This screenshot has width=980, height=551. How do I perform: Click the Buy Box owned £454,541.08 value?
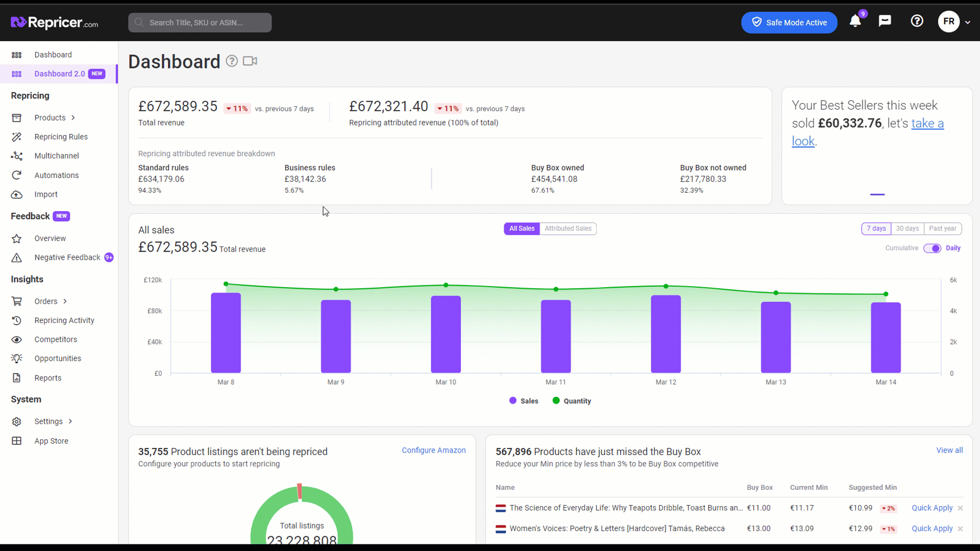click(x=554, y=179)
